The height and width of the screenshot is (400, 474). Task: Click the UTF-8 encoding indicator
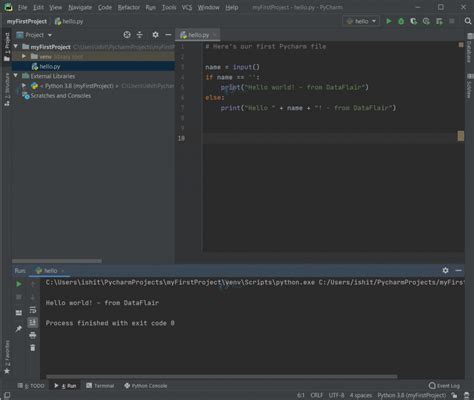pyautogui.click(x=336, y=395)
